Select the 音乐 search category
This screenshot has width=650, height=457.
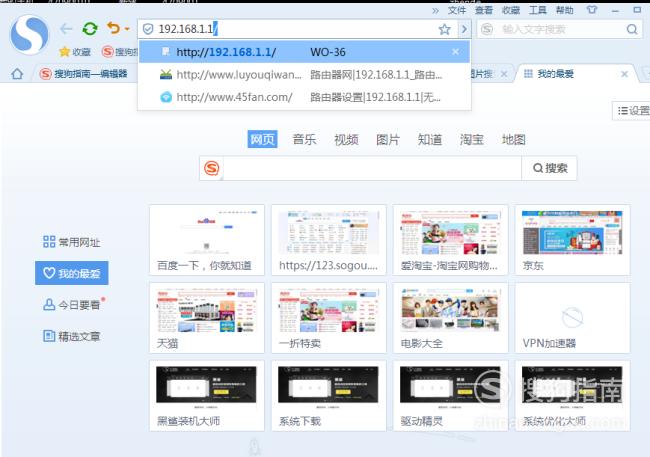(x=304, y=139)
